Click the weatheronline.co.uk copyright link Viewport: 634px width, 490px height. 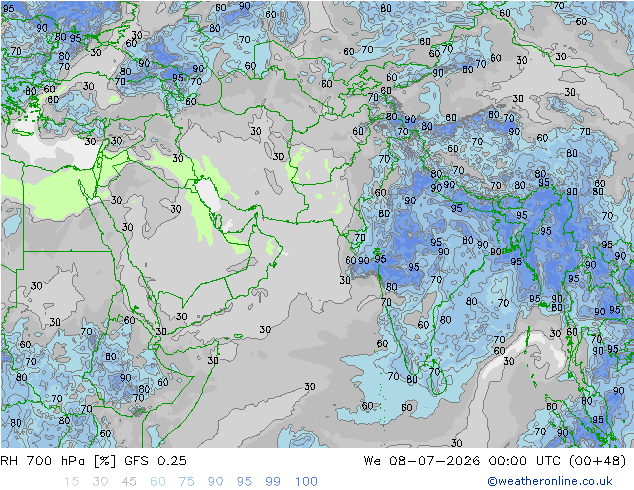pyautogui.click(x=549, y=481)
